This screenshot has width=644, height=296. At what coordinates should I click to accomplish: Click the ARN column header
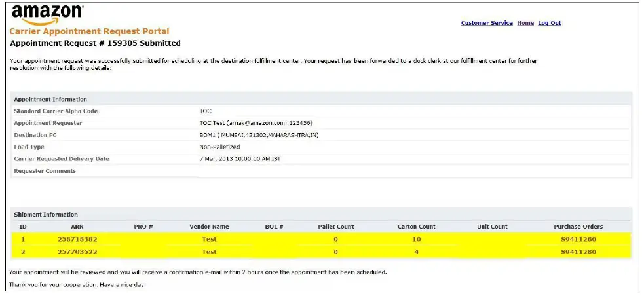coord(77,227)
